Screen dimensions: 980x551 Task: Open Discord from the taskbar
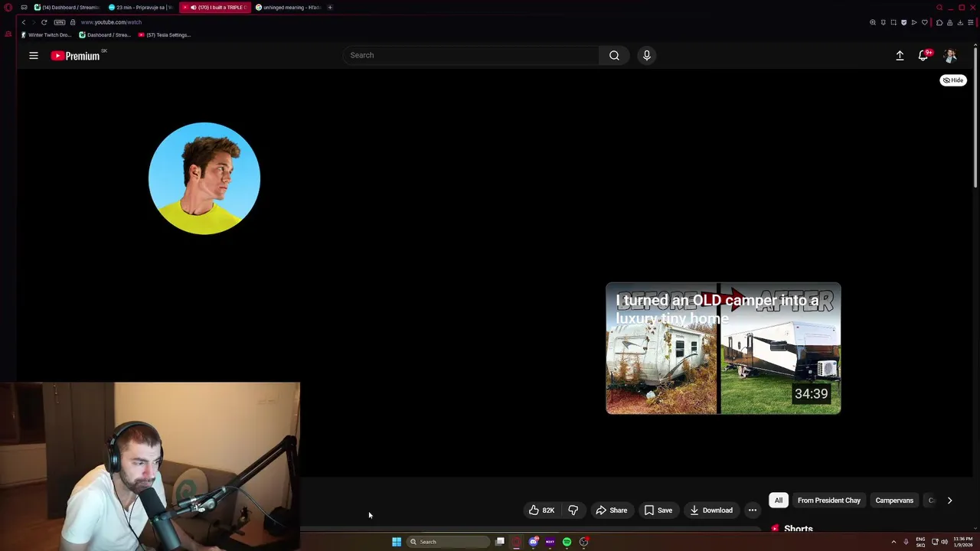coord(534,542)
